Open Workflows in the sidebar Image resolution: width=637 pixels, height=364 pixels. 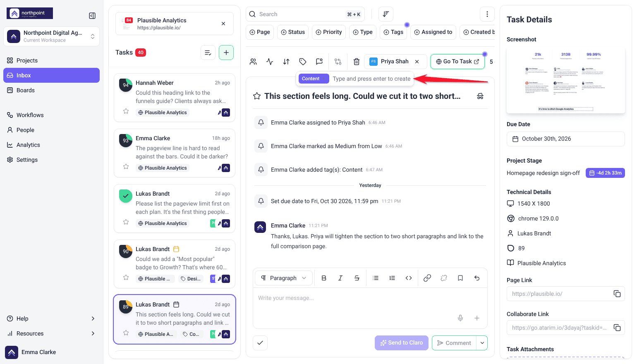coord(51,115)
